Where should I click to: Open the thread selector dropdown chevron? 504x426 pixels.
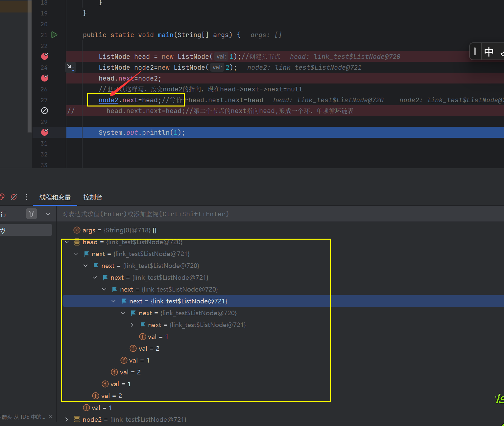[x=48, y=214]
